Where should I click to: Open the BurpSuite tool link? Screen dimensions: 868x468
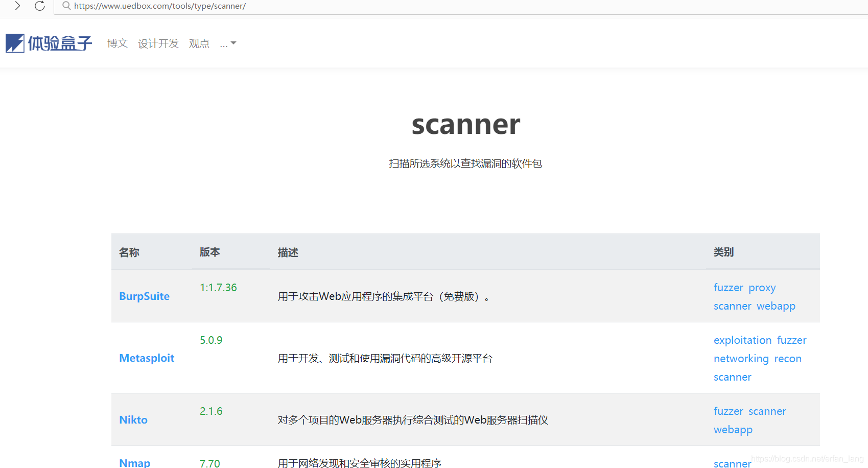click(x=145, y=296)
